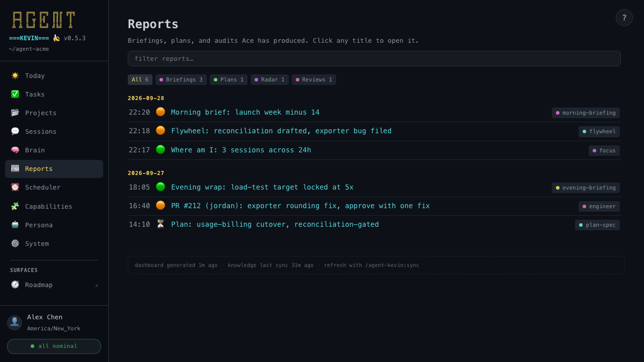Open Flywheel reconciliation drafted report
This screenshot has width=644, height=362.
pyautogui.click(x=281, y=131)
